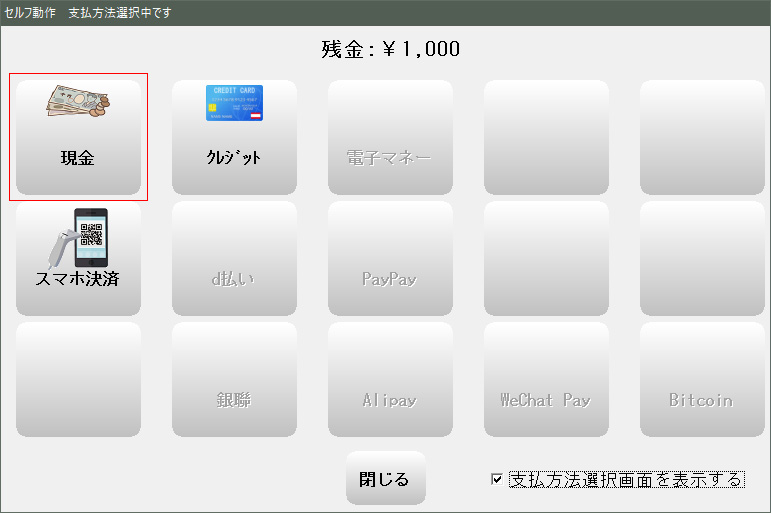The image size is (771, 513).
Task: Choose the クレジット payment label
Action: [234, 158]
